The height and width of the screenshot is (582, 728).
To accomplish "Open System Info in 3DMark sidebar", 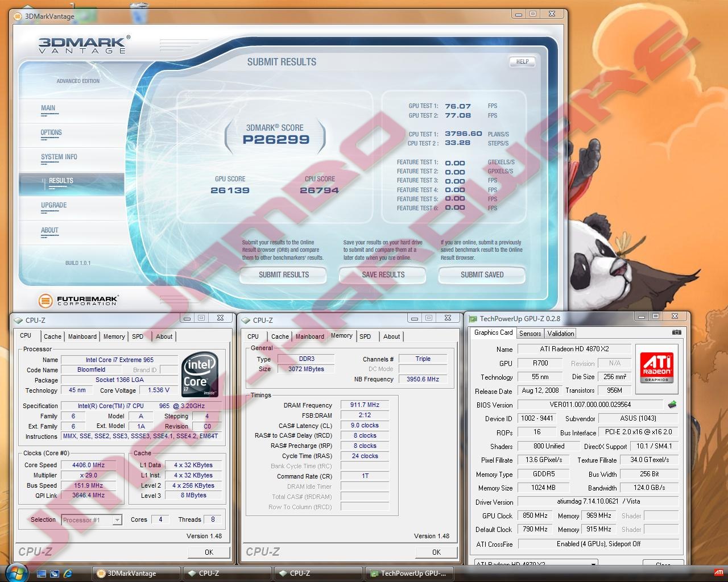I will coord(59,157).
